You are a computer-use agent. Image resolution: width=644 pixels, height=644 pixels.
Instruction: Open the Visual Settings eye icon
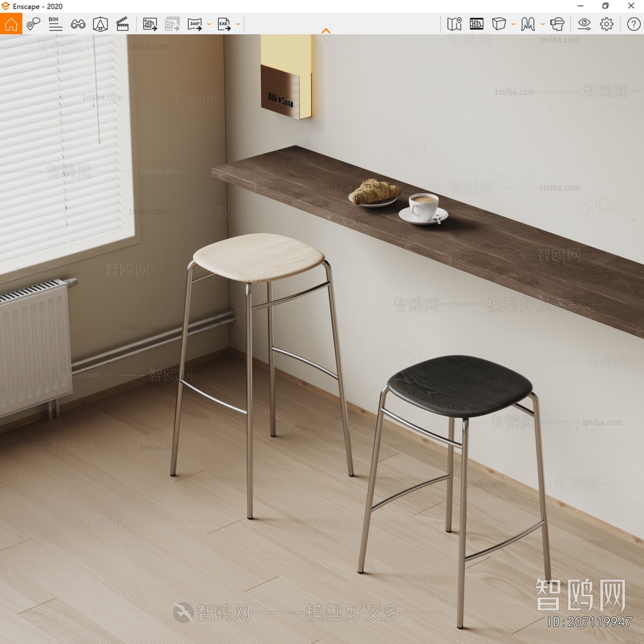(585, 25)
